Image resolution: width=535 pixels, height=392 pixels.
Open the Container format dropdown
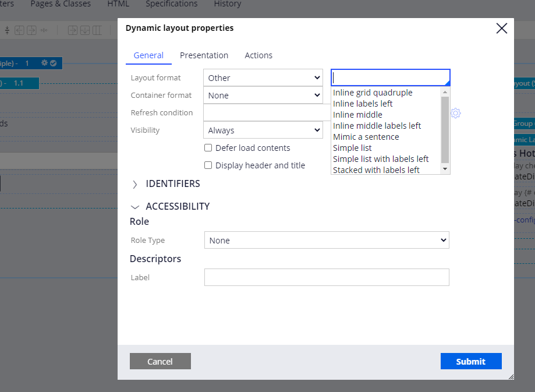coord(263,95)
